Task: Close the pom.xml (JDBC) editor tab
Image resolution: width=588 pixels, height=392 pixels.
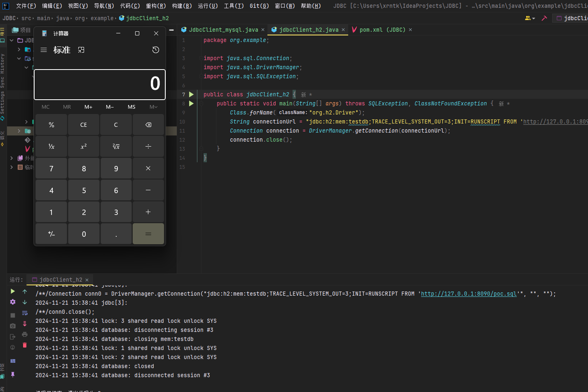Action: 410,30
